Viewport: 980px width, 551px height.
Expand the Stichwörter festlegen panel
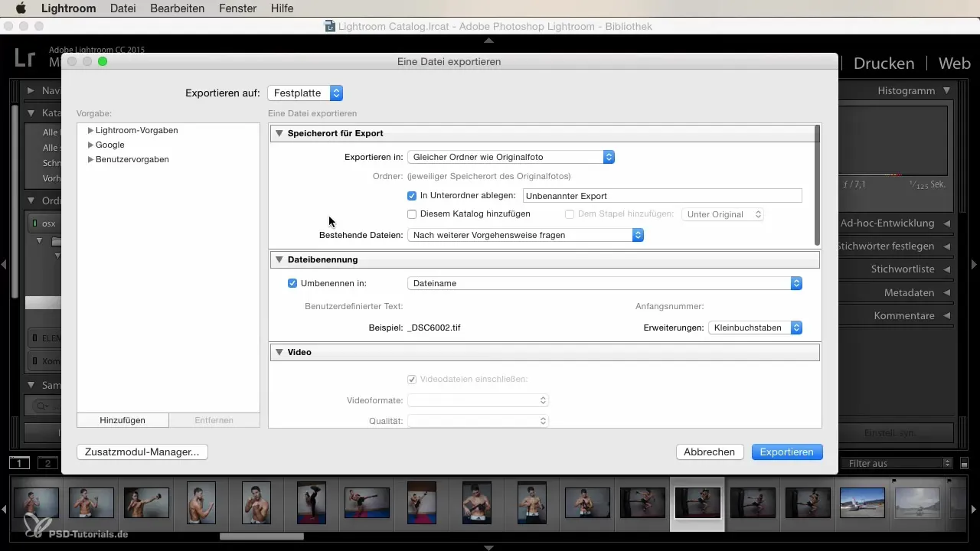point(947,246)
